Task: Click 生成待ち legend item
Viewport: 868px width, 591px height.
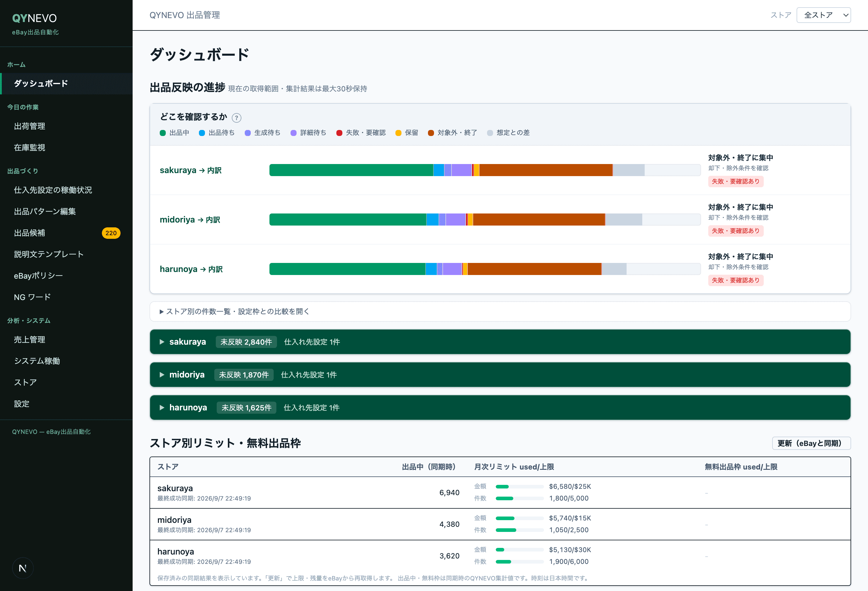Action: click(263, 133)
